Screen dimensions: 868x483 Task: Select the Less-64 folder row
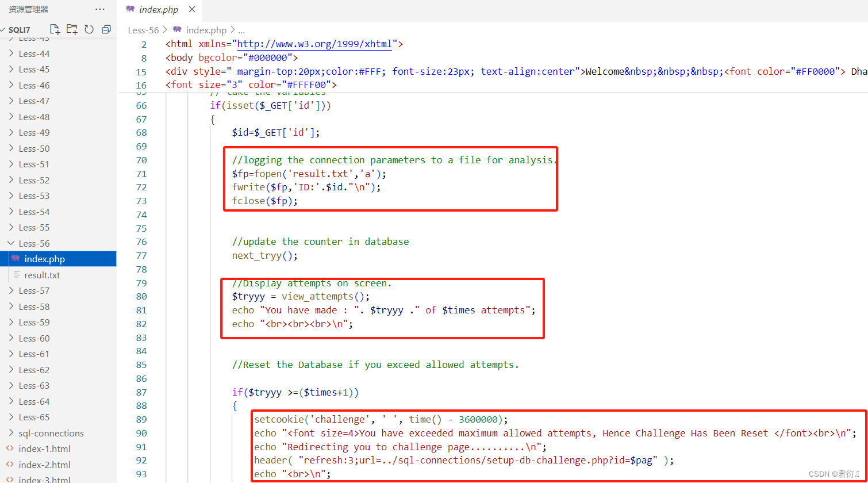(58, 401)
